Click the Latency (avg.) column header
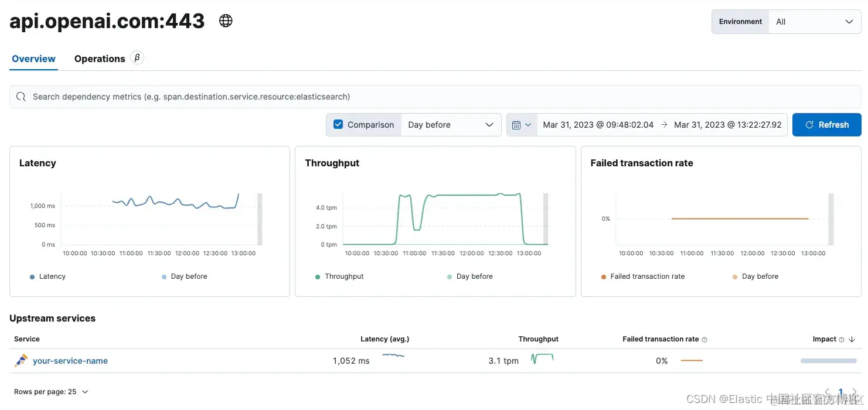 (384, 339)
